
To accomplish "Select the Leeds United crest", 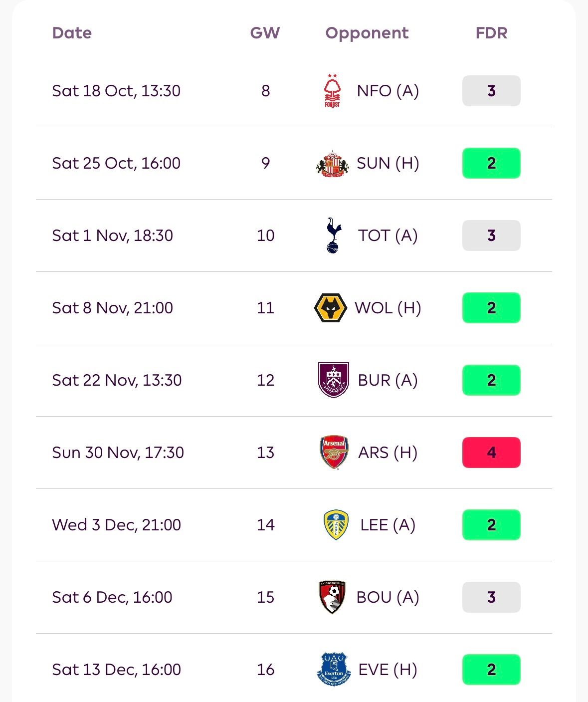I will tap(335, 525).
